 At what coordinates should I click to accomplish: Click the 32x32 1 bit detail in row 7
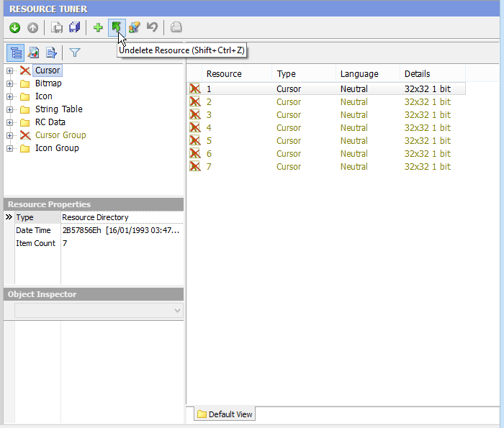pyautogui.click(x=428, y=166)
